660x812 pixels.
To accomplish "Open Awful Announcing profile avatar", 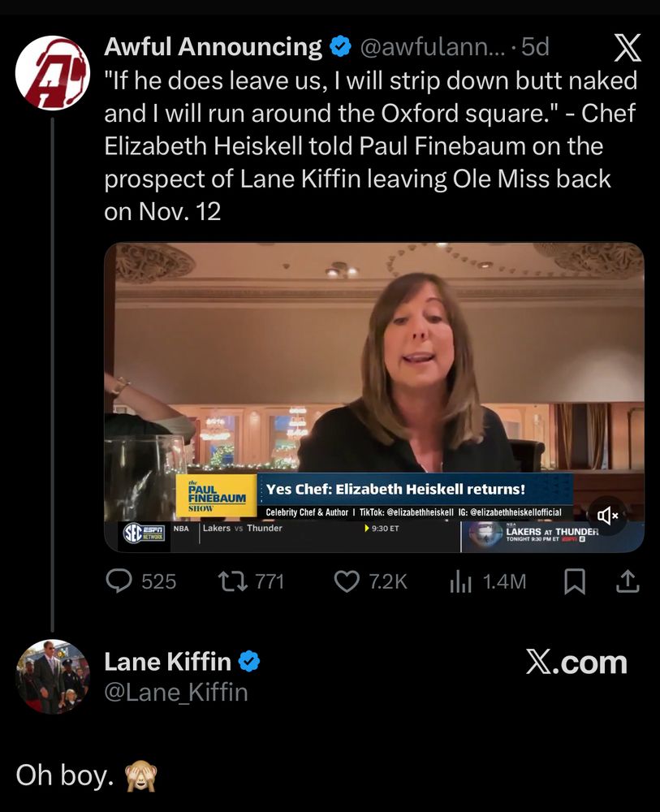I will coord(53,72).
